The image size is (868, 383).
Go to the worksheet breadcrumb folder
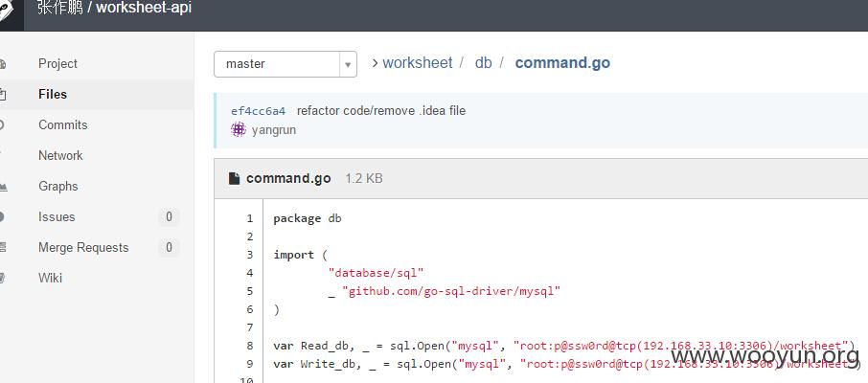tap(418, 63)
